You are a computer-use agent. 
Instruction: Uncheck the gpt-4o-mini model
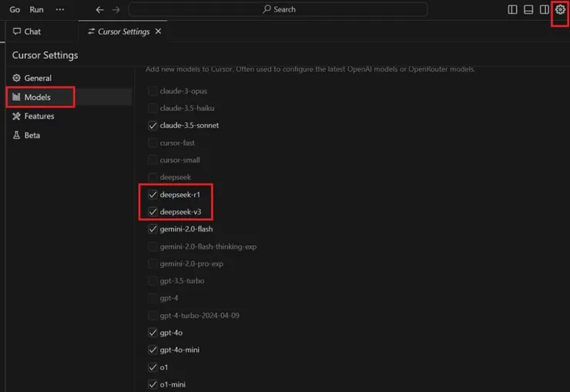[x=153, y=350]
